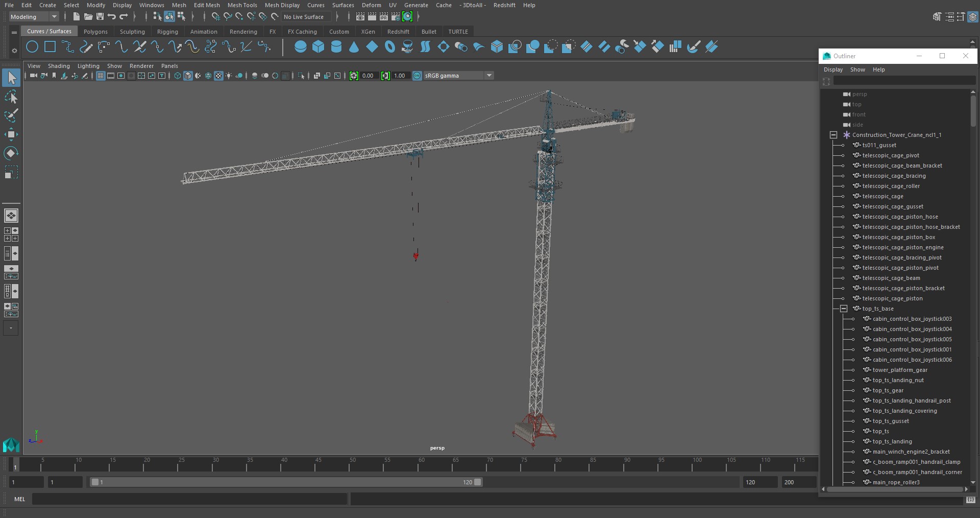Toggle the color management ON button
This screenshot has height=518, width=980.
[x=417, y=76]
